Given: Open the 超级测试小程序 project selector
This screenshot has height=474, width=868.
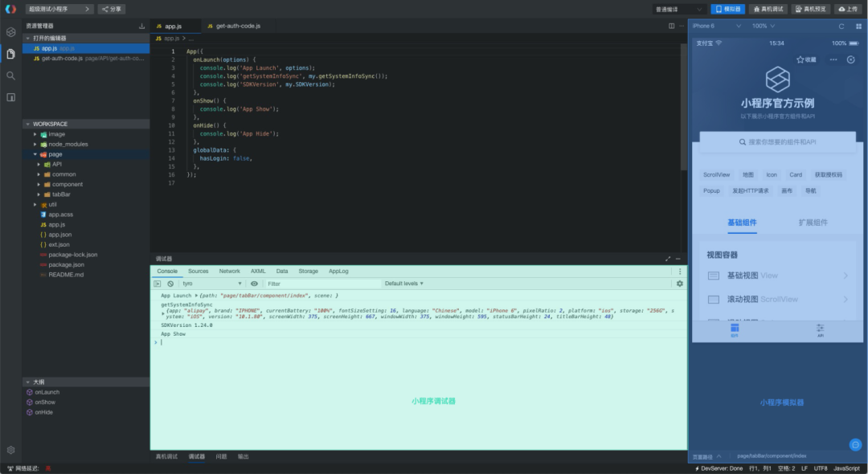Looking at the screenshot, I should click(59, 9).
